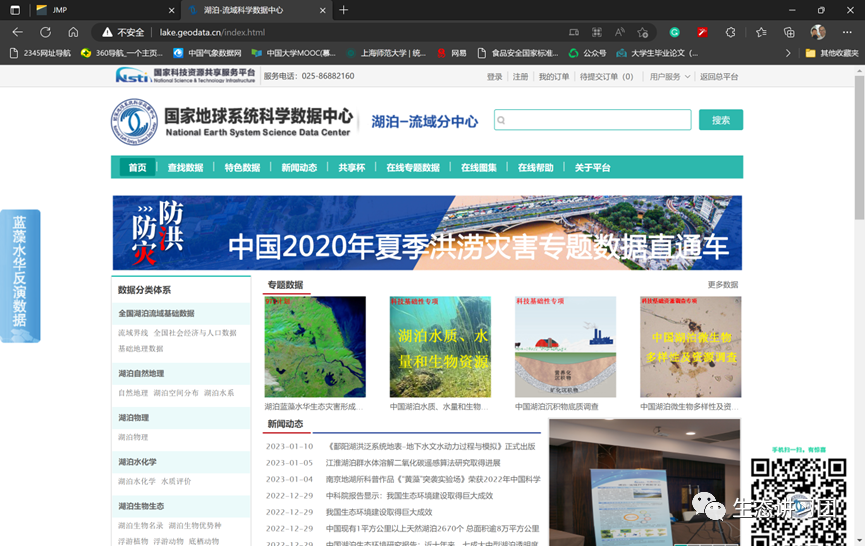Image resolution: width=865 pixels, height=546 pixels.
Task: Open the tab actions menu icon
Action: [15, 10]
